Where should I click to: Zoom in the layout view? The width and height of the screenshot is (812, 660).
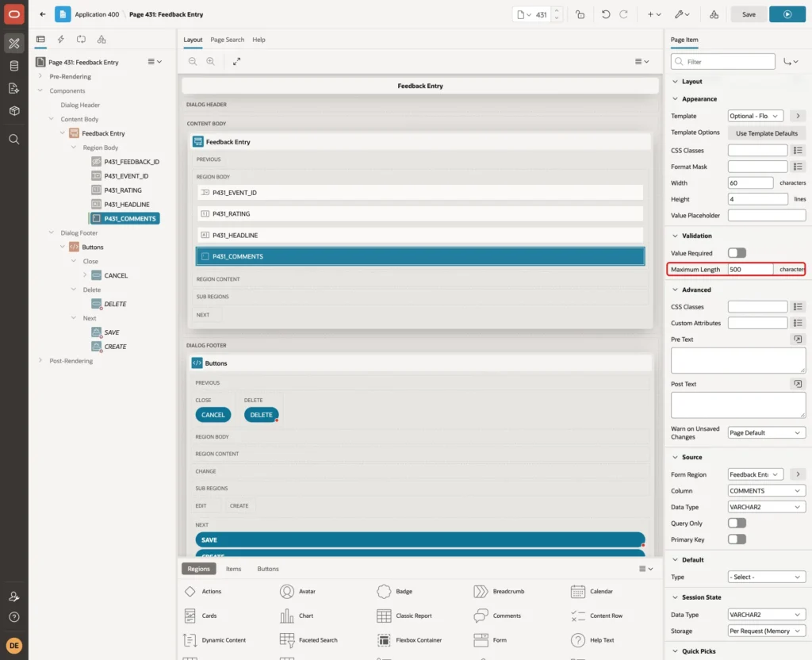coord(211,62)
